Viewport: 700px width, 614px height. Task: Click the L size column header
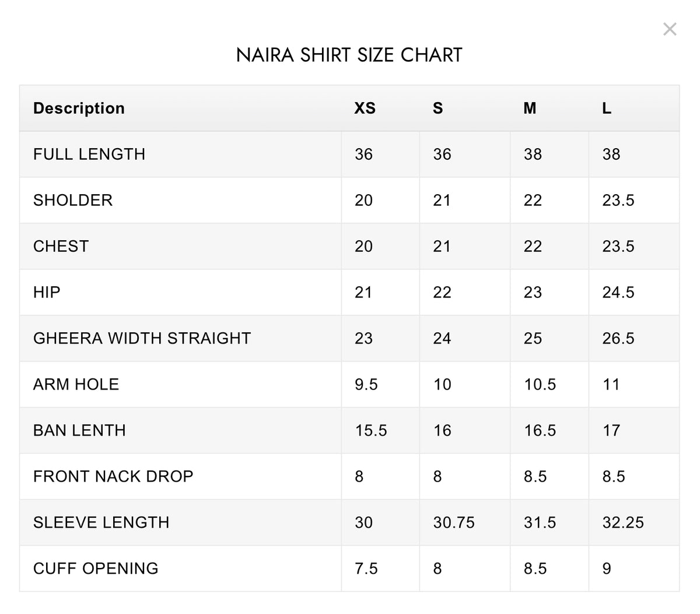coord(607,108)
